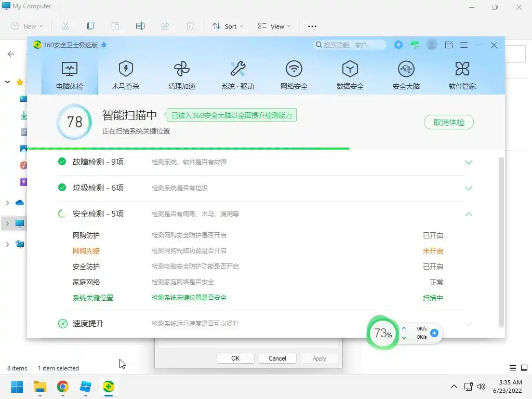
Task: Open New dropdown in My Computer window
Action: [27, 26]
